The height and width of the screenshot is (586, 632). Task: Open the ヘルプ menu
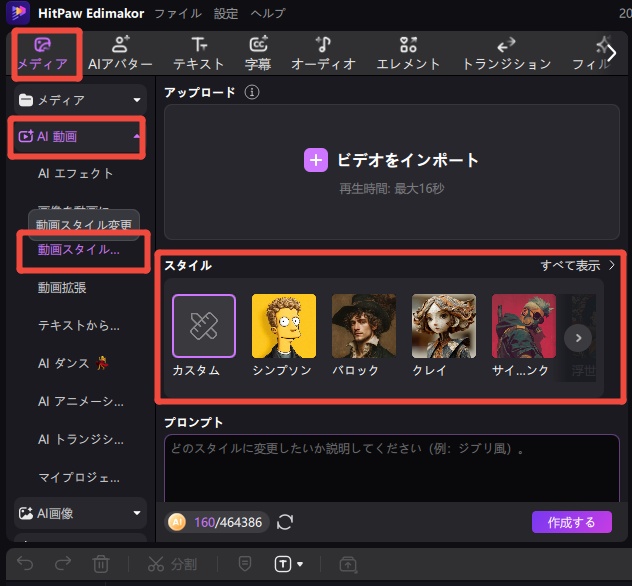(x=268, y=13)
